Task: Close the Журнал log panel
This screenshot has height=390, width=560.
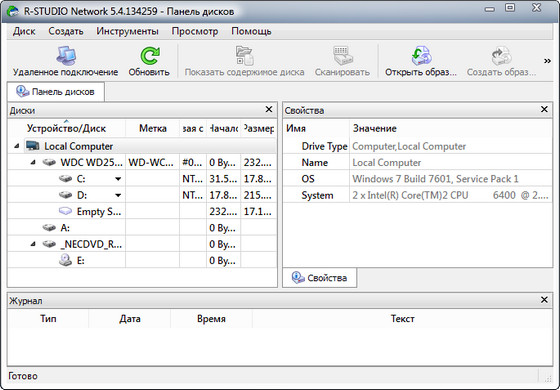Action: tap(544, 300)
